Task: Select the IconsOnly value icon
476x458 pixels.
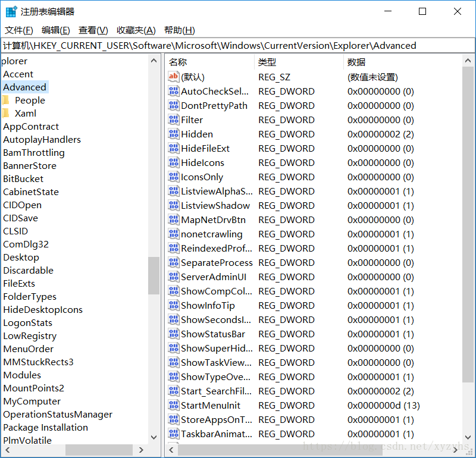Action: pyautogui.click(x=173, y=177)
